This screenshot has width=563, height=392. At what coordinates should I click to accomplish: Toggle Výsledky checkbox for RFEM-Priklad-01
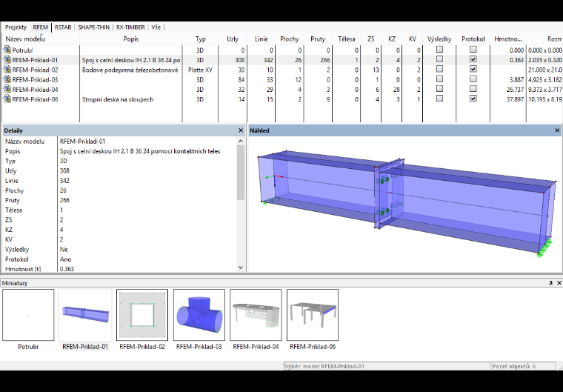pos(439,59)
